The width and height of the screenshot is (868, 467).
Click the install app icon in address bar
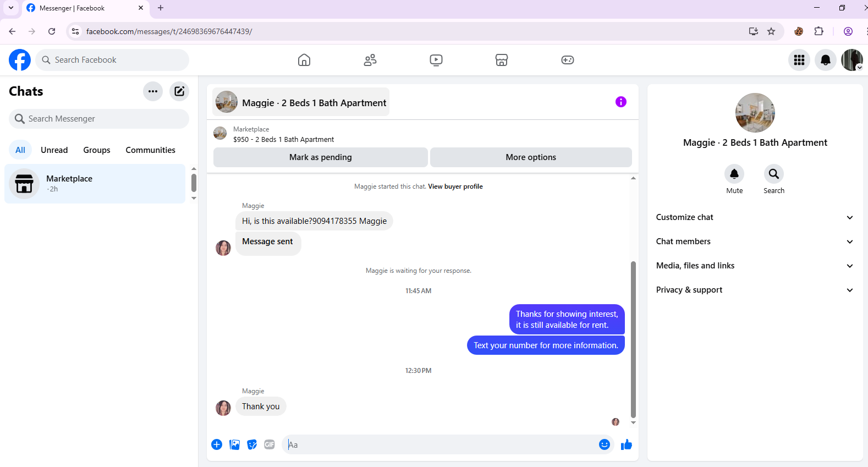[754, 31]
